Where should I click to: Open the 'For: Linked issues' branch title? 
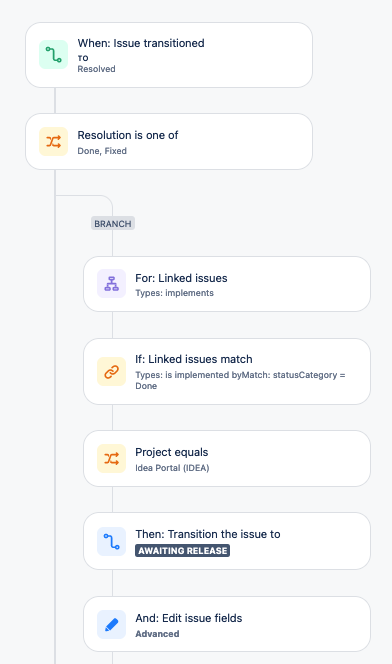coord(181,278)
